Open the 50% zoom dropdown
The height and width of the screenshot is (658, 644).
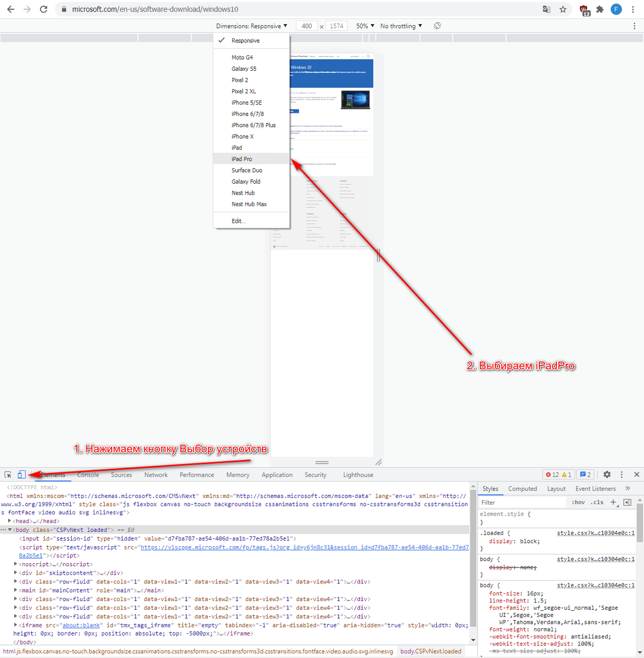[365, 26]
